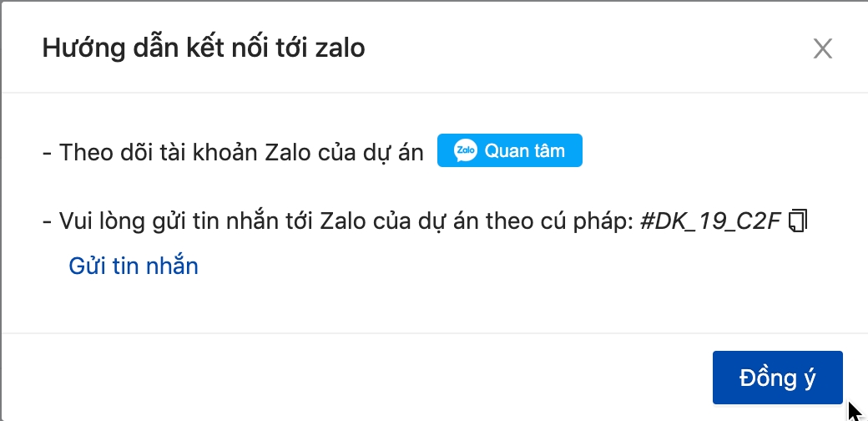Open the Gửi tin nhắn link
868x421 pixels.
(134, 266)
